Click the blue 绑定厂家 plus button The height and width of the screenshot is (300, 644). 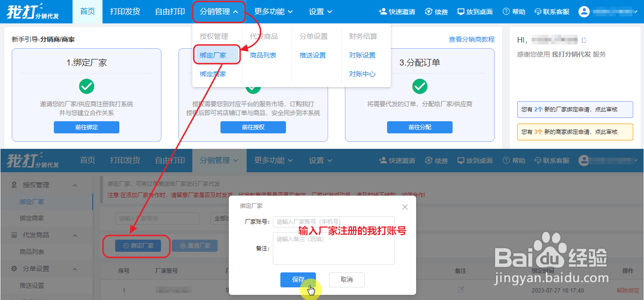click(x=138, y=245)
